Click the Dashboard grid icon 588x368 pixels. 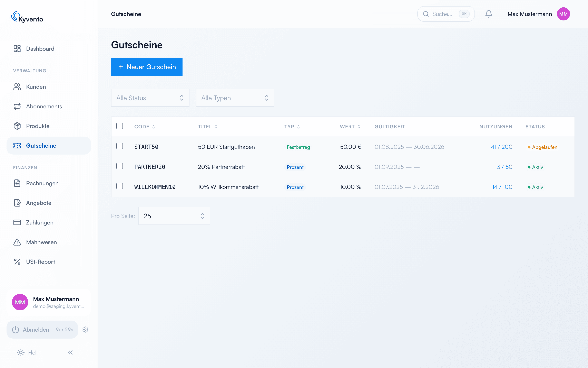pyautogui.click(x=17, y=49)
